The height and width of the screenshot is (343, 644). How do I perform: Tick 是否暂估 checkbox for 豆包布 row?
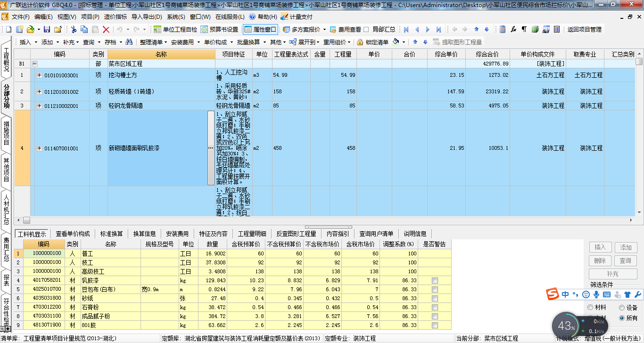(435, 289)
